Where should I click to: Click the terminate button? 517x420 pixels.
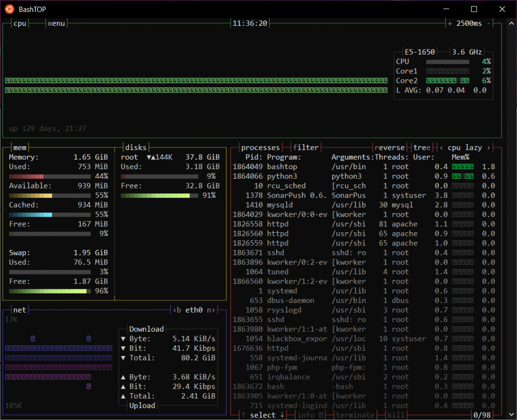355,415
